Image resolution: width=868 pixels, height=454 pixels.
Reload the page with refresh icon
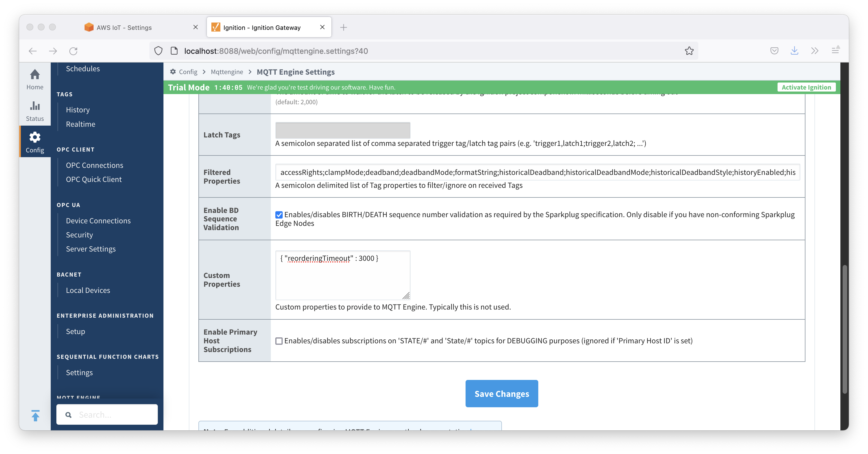pyautogui.click(x=74, y=51)
